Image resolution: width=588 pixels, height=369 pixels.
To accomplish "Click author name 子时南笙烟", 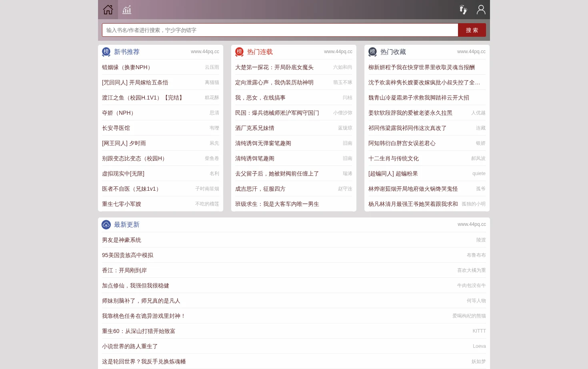I will (x=207, y=189).
